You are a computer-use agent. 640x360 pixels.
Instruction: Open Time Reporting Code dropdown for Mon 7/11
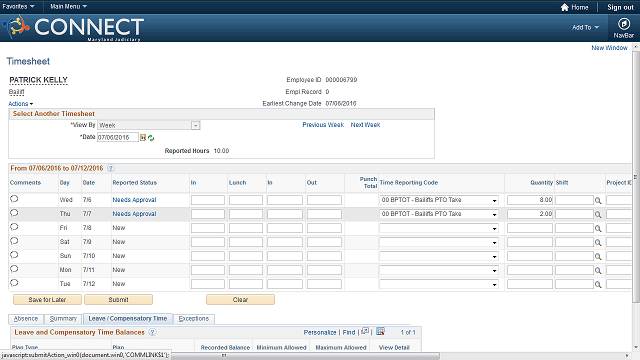point(439,270)
